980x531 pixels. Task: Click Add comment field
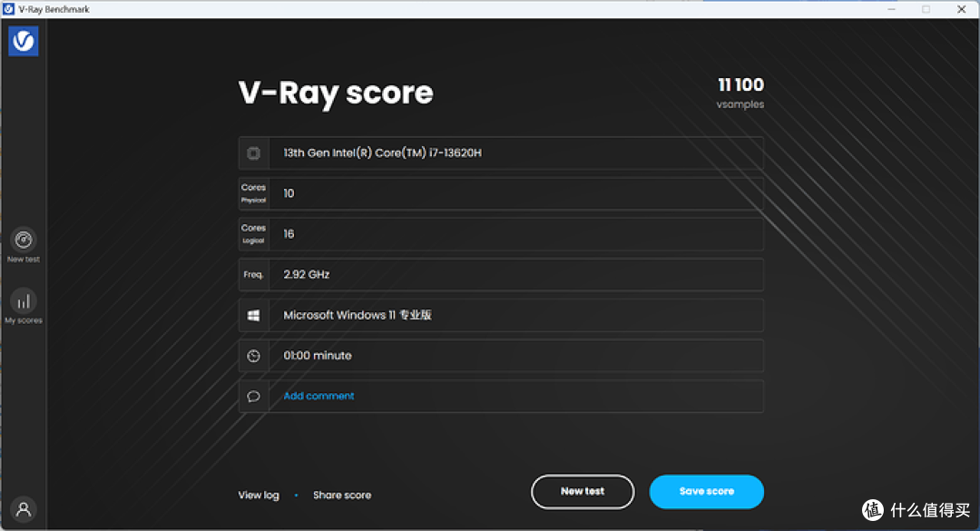pyautogui.click(x=318, y=397)
